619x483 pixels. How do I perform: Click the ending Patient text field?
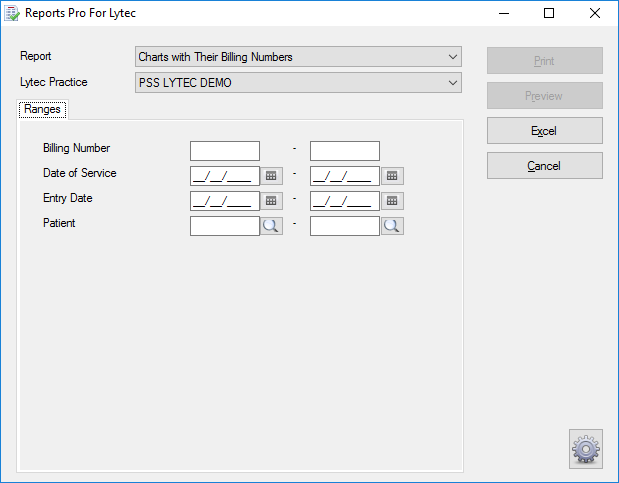tap(345, 226)
